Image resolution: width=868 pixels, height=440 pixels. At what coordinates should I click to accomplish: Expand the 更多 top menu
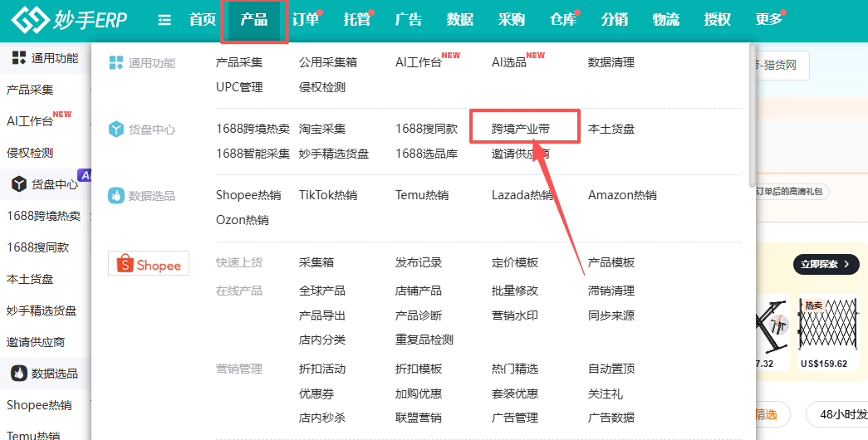769,19
